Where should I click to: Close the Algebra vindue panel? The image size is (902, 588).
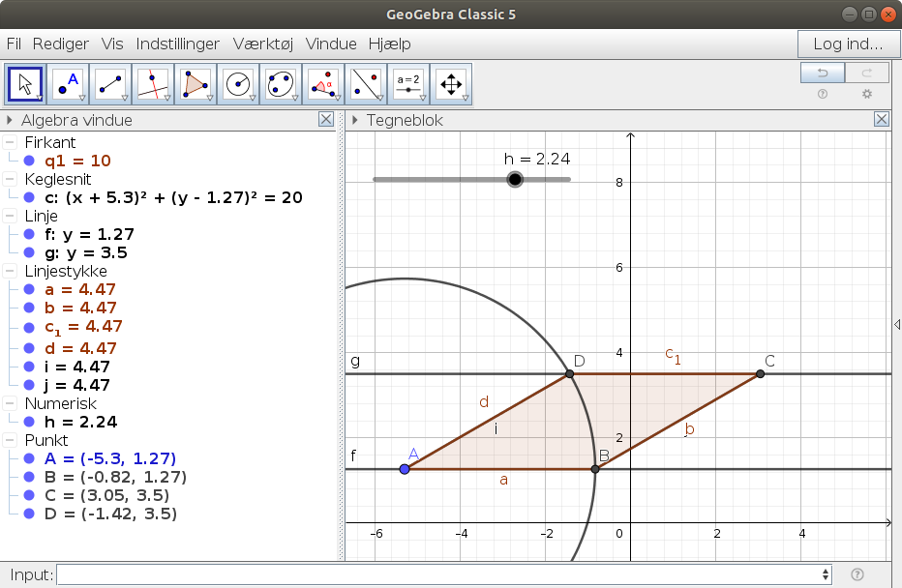(x=326, y=119)
